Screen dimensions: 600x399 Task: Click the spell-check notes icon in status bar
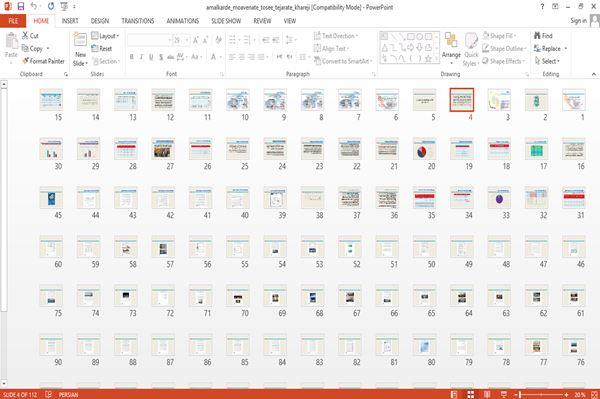click(49, 394)
